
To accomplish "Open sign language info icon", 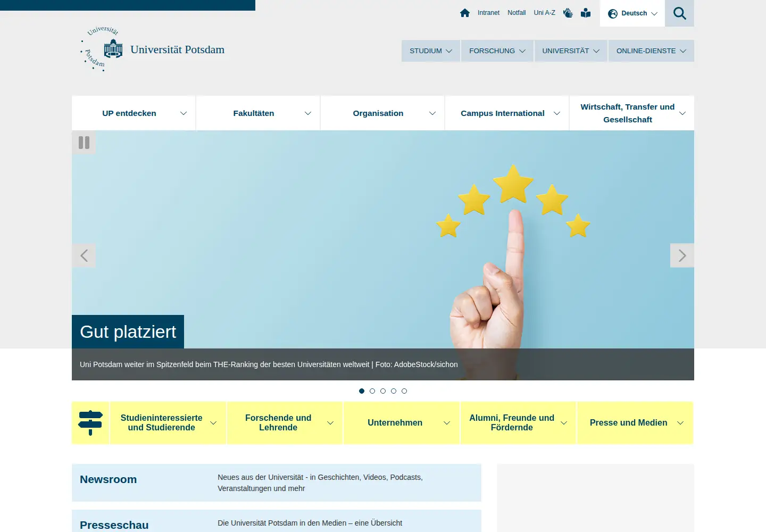I will click(x=568, y=13).
